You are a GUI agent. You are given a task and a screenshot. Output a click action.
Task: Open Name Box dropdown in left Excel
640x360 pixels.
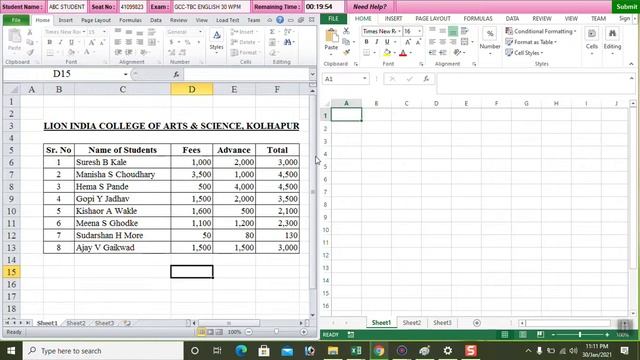125,74
